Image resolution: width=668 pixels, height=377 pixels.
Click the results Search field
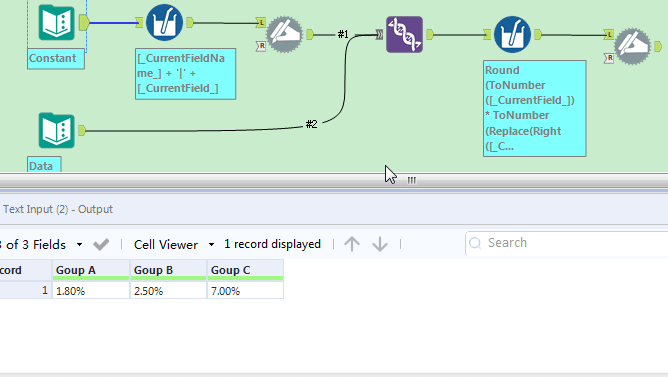[567, 243]
